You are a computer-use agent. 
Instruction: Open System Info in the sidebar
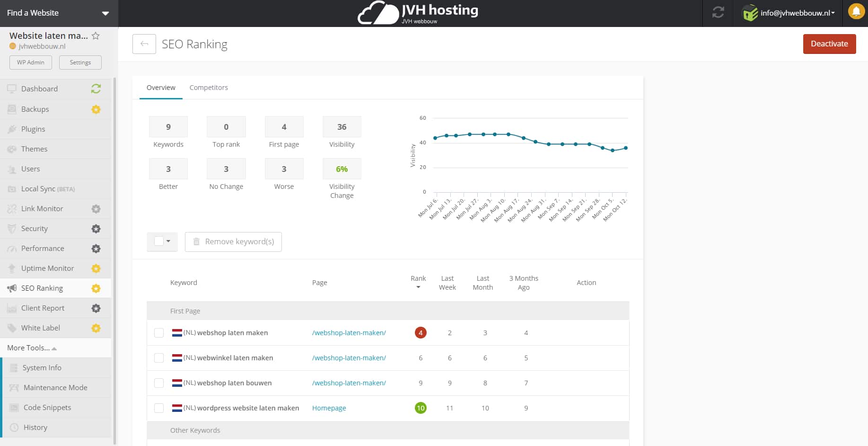42,368
